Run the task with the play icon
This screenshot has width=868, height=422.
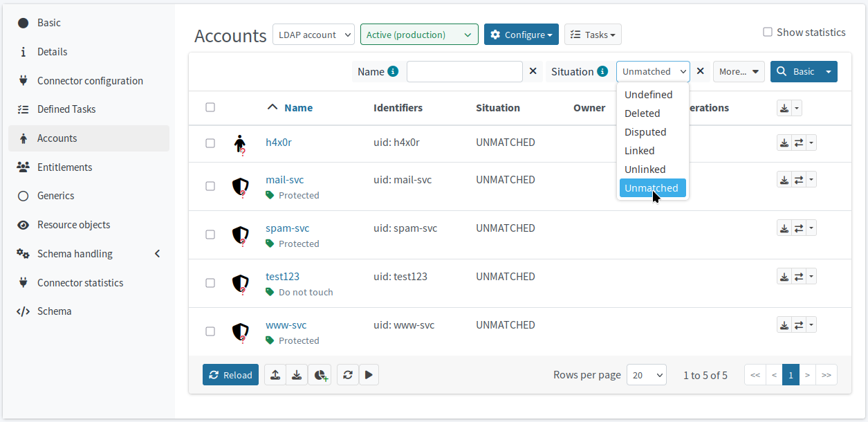point(369,374)
